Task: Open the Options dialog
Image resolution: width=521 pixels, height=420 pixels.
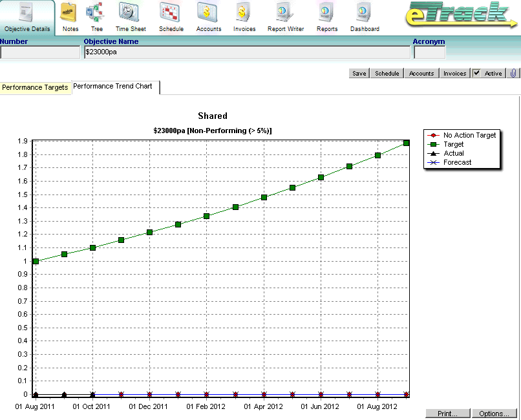Action: pos(494,413)
